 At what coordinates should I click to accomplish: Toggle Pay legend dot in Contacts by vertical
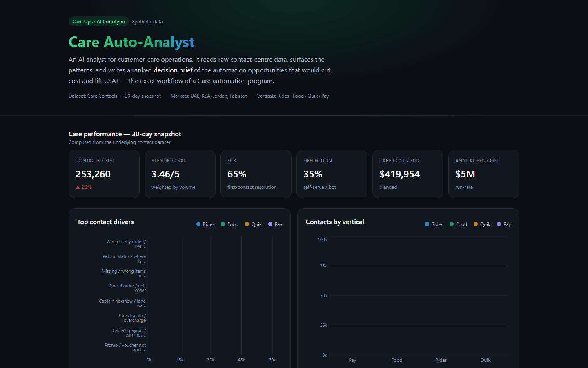(x=499, y=224)
